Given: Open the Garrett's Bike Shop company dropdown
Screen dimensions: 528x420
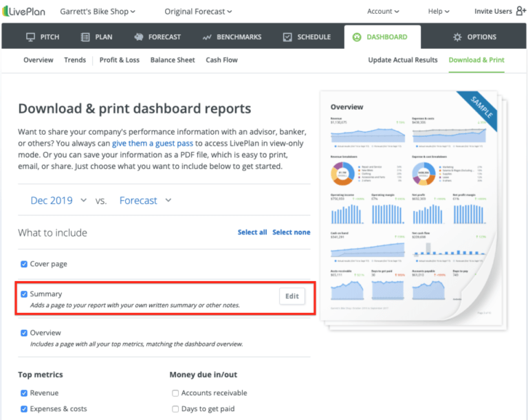Looking at the screenshot, I should pos(98,12).
